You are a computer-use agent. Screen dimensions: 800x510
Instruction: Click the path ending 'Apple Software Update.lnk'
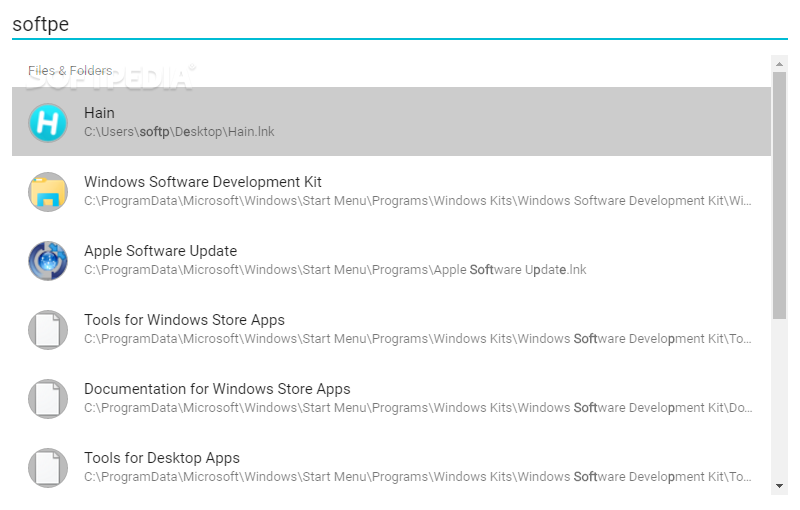tap(335, 269)
